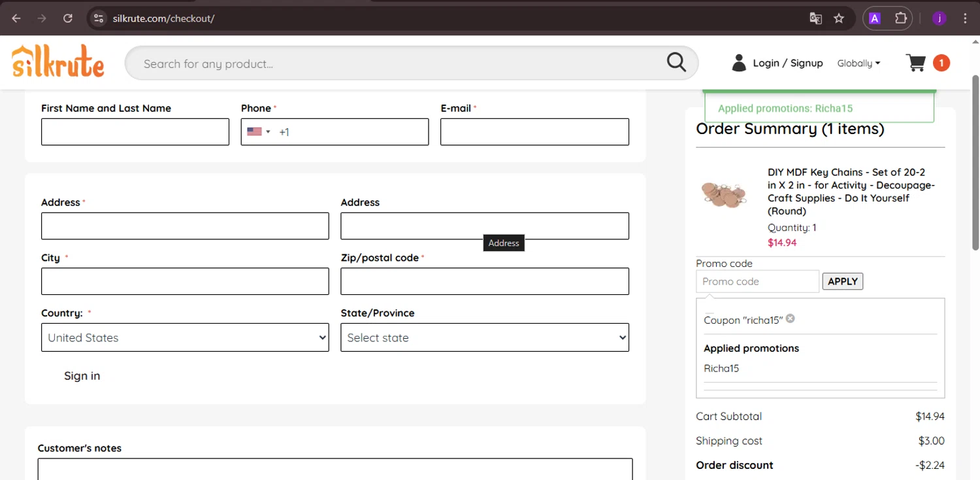This screenshot has width=980, height=480.
Task: Open the purple A extension icon
Action: pos(875,18)
